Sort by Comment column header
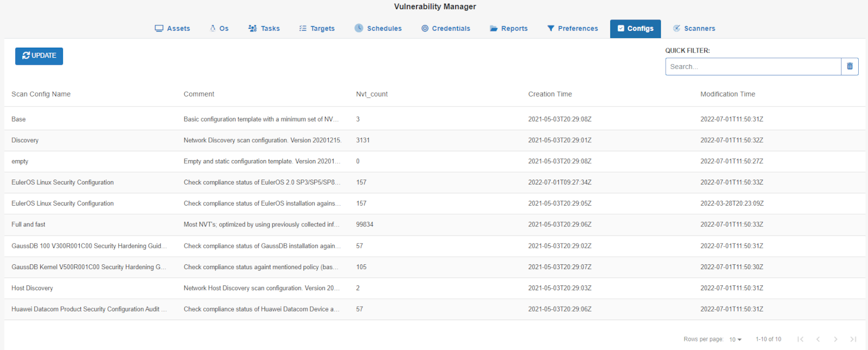The image size is (868, 350). coord(199,94)
